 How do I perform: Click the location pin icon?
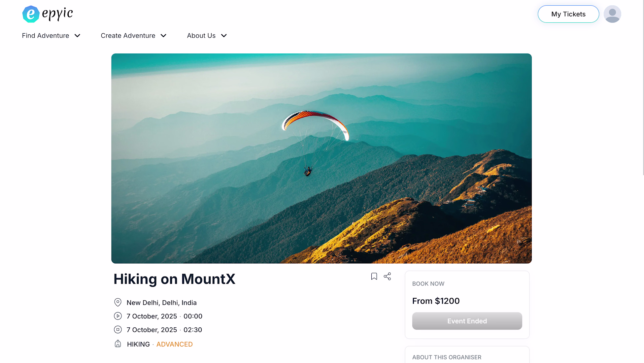point(118,302)
